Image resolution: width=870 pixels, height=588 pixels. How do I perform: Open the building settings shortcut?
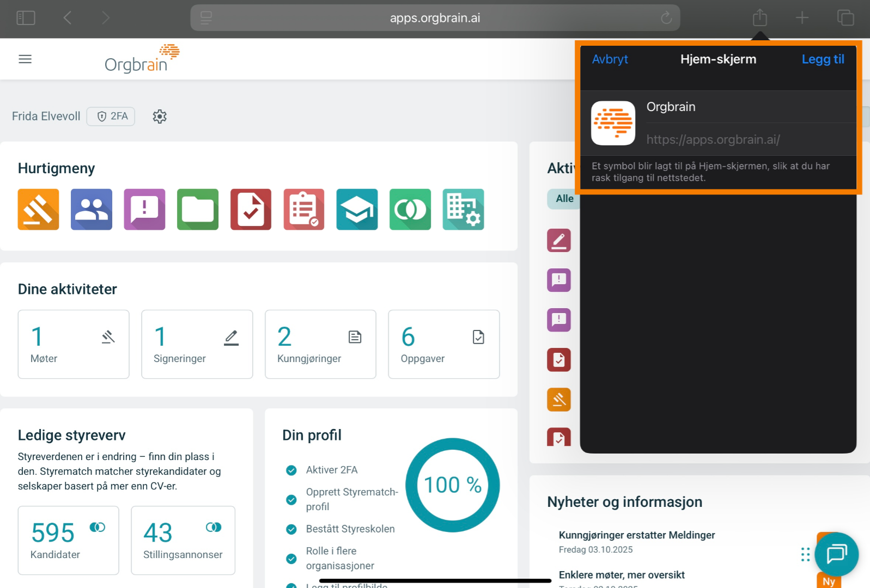(463, 210)
